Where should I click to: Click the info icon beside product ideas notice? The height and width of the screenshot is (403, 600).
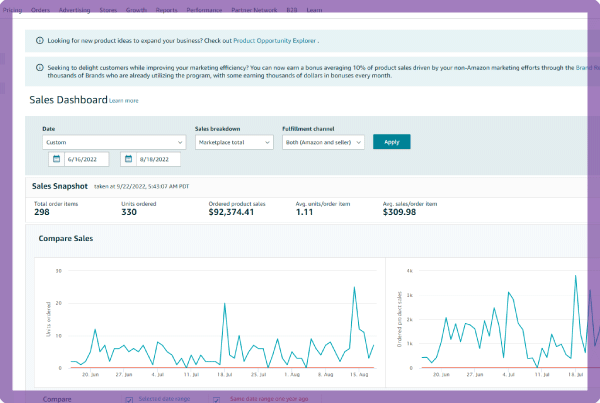tap(39, 41)
